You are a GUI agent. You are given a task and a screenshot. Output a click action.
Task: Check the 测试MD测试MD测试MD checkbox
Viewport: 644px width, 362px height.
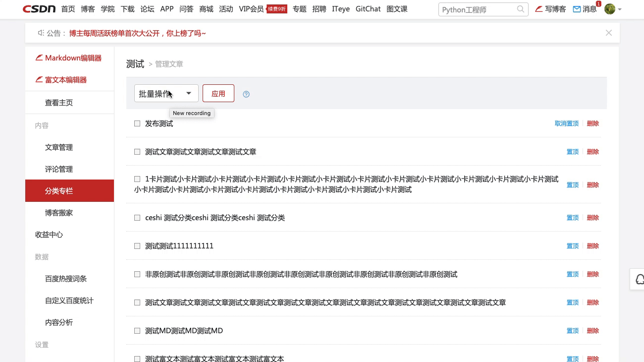tap(137, 331)
